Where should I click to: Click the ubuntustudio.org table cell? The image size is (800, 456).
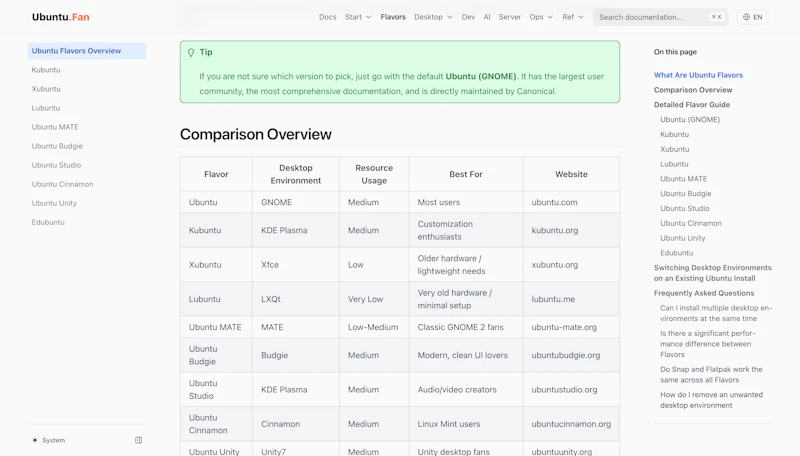tap(571, 389)
